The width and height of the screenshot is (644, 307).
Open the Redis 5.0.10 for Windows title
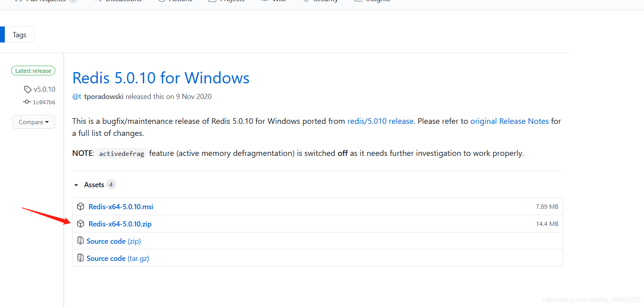tap(161, 78)
